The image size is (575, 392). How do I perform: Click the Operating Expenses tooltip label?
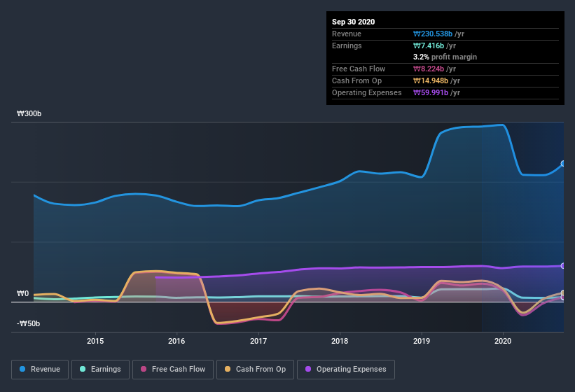[x=367, y=92]
